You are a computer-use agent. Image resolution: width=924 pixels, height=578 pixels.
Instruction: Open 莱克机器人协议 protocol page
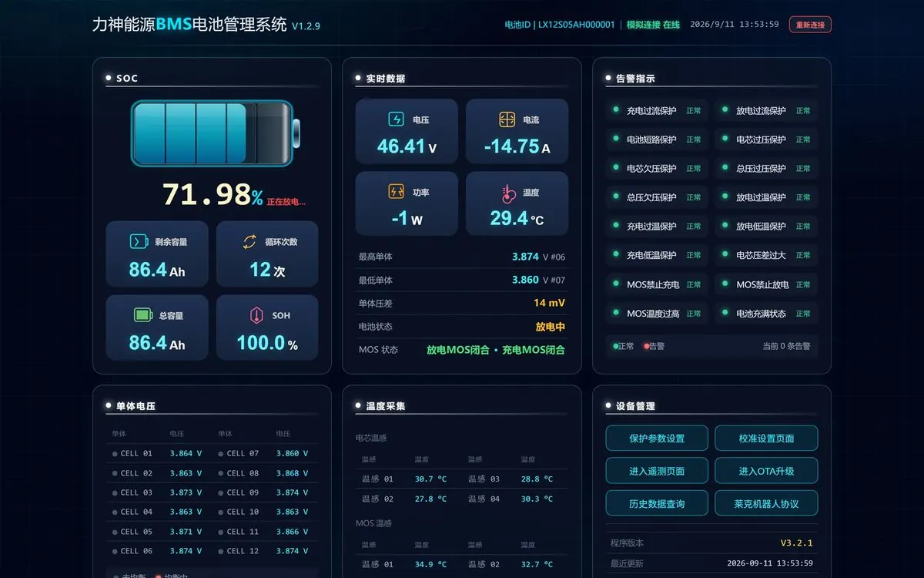766,503
